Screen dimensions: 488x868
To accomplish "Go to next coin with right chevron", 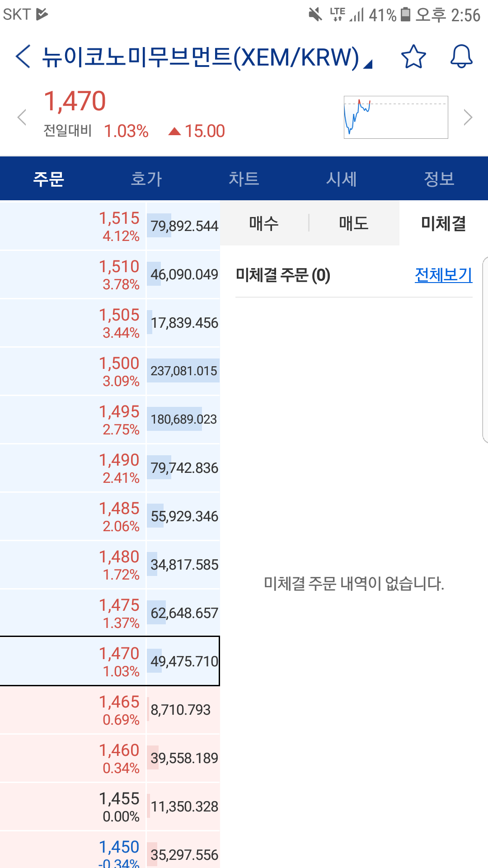I will [x=468, y=117].
